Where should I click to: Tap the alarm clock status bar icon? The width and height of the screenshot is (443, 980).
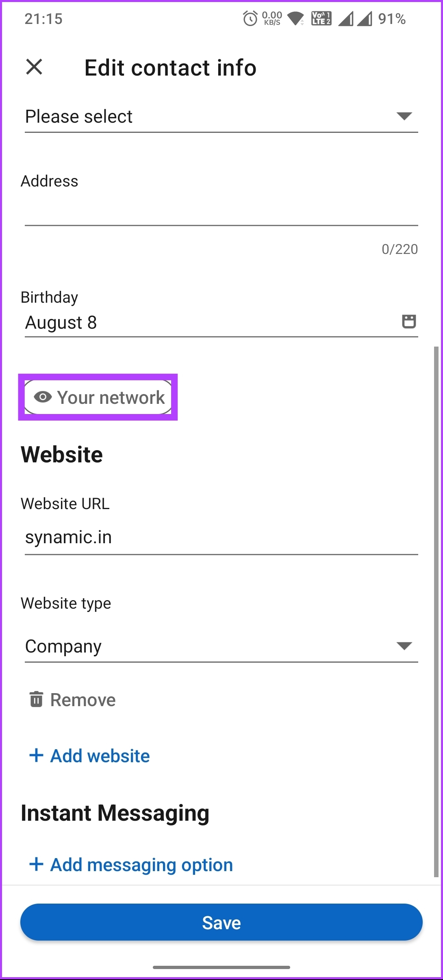point(250,18)
